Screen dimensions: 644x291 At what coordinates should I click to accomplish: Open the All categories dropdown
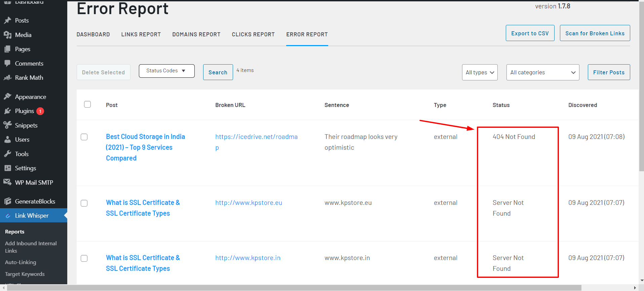tap(542, 72)
